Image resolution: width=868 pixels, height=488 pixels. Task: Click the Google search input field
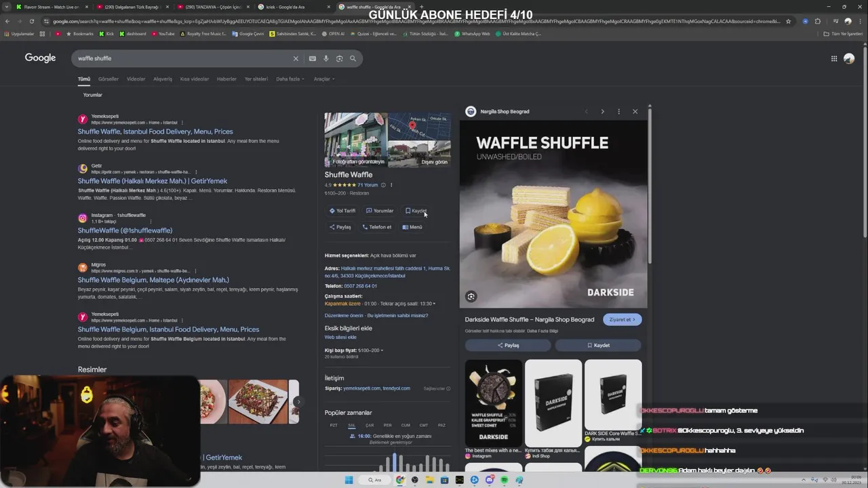(x=183, y=58)
